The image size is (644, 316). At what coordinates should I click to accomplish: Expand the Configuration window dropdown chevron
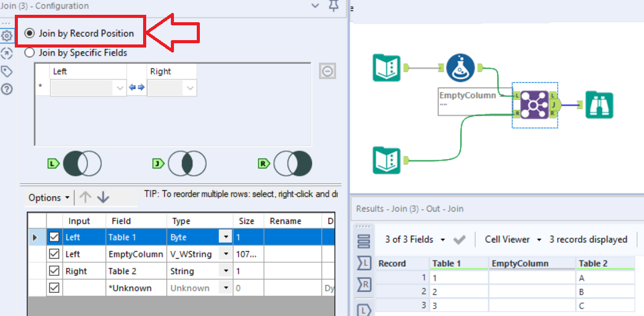click(x=315, y=6)
